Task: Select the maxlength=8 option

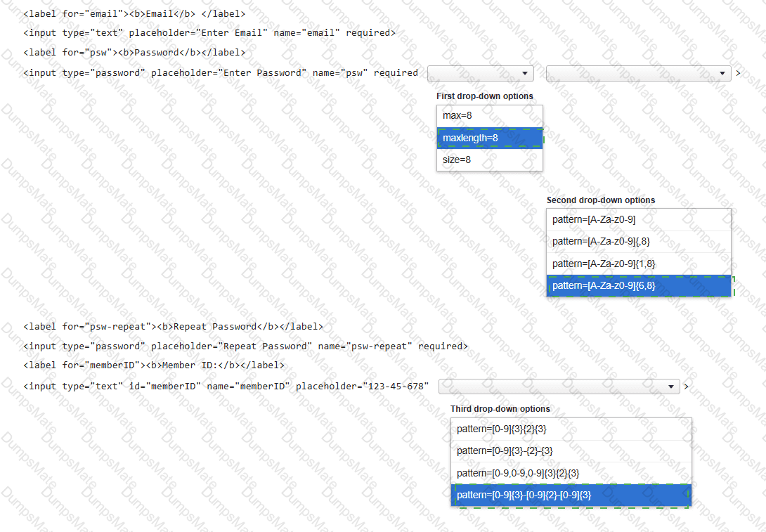Action: coord(490,138)
